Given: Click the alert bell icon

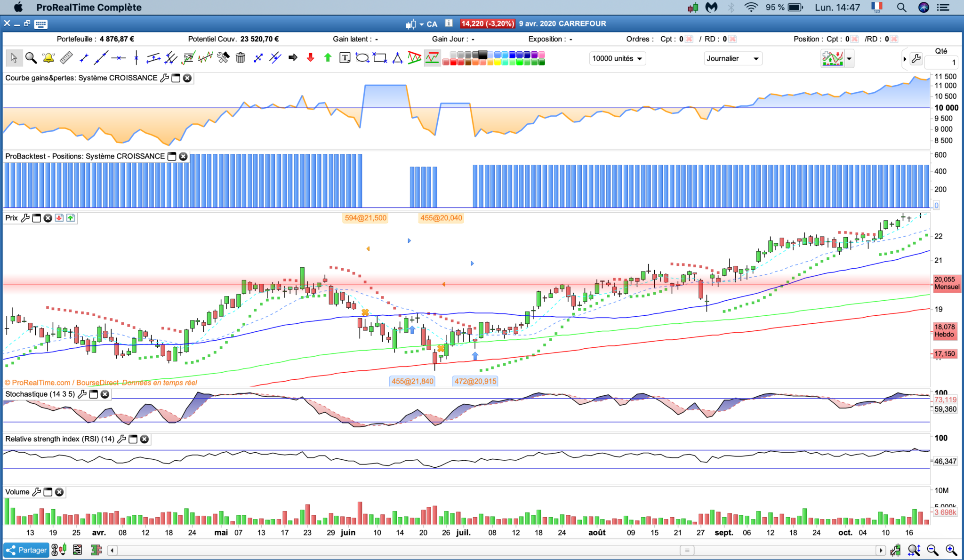Looking at the screenshot, I should click(48, 58).
